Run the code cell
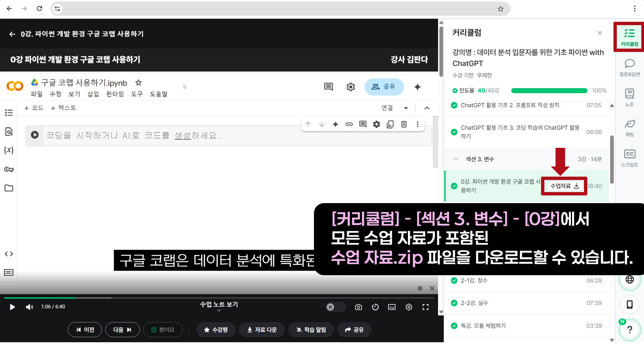This screenshot has width=644, height=362. 35,135
